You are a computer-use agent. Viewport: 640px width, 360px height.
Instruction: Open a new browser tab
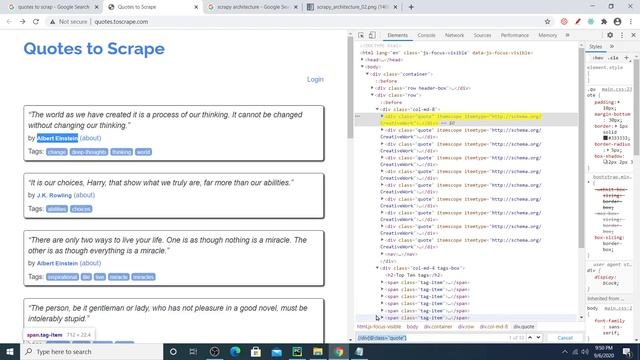pyautogui.click(x=411, y=7)
